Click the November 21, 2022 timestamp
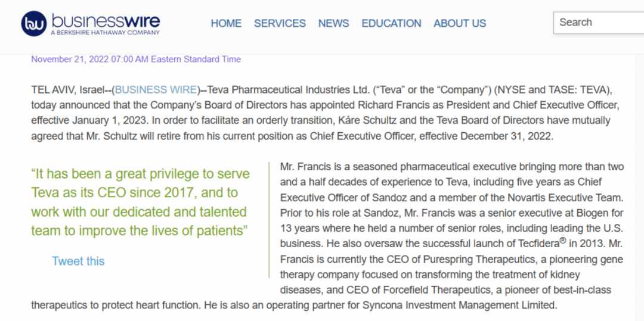 (136, 60)
